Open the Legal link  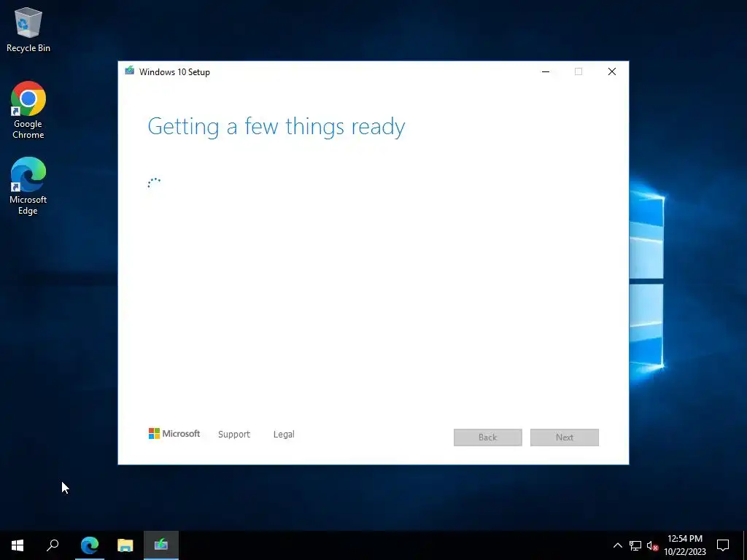(284, 435)
